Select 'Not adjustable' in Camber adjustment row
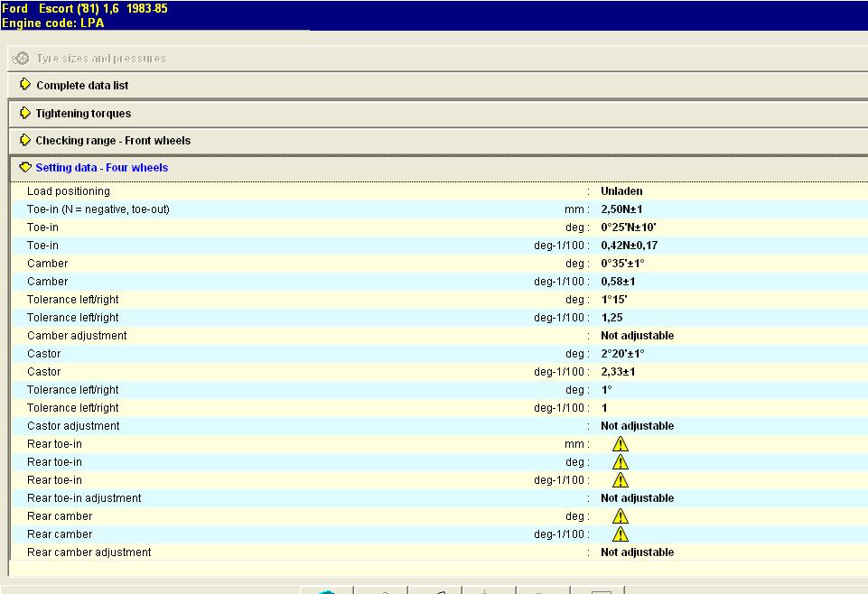This screenshot has width=868, height=594. [x=637, y=336]
